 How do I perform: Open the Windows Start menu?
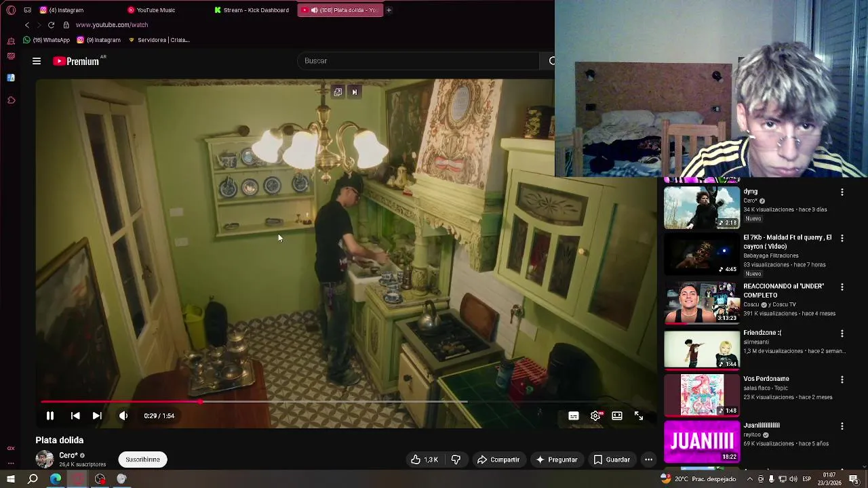(x=11, y=479)
